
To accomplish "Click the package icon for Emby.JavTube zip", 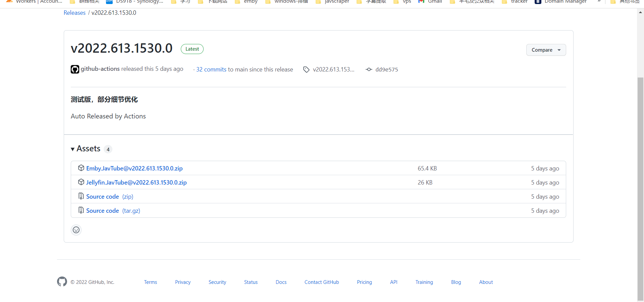I will (x=81, y=168).
